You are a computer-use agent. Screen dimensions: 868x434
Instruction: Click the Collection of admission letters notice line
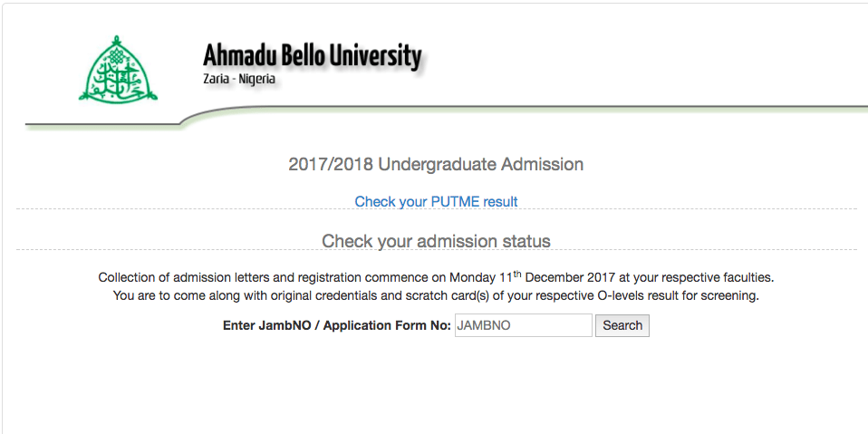pos(436,276)
